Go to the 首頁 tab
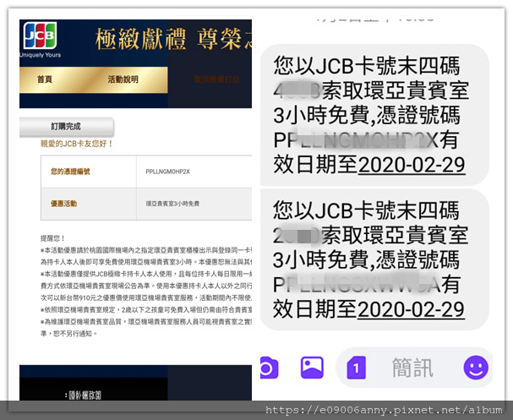513x420 pixels. pos(45,79)
